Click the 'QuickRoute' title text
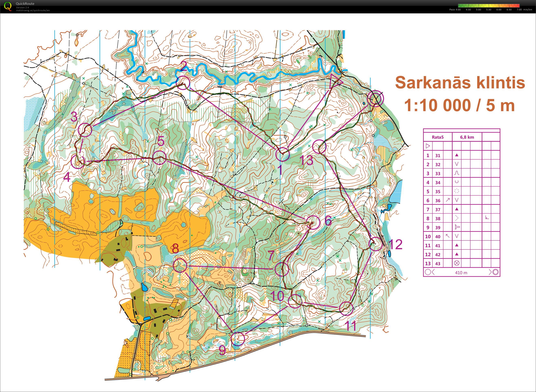The height and width of the screenshot is (392, 536). (x=25, y=3)
